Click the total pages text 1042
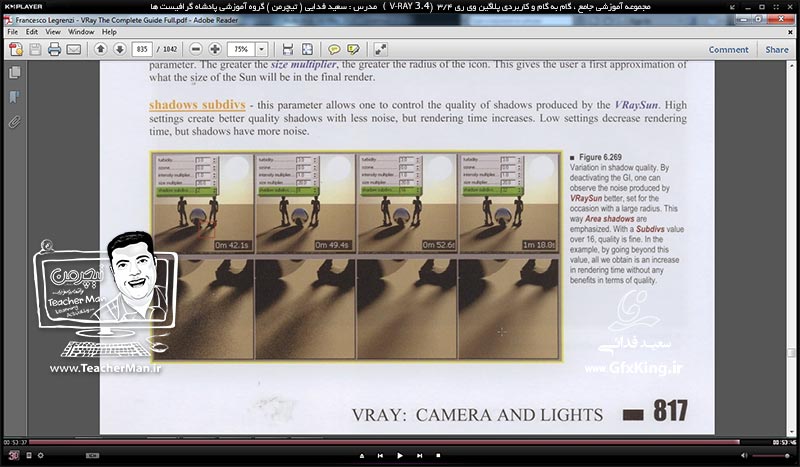The height and width of the screenshot is (467, 800). [x=170, y=50]
